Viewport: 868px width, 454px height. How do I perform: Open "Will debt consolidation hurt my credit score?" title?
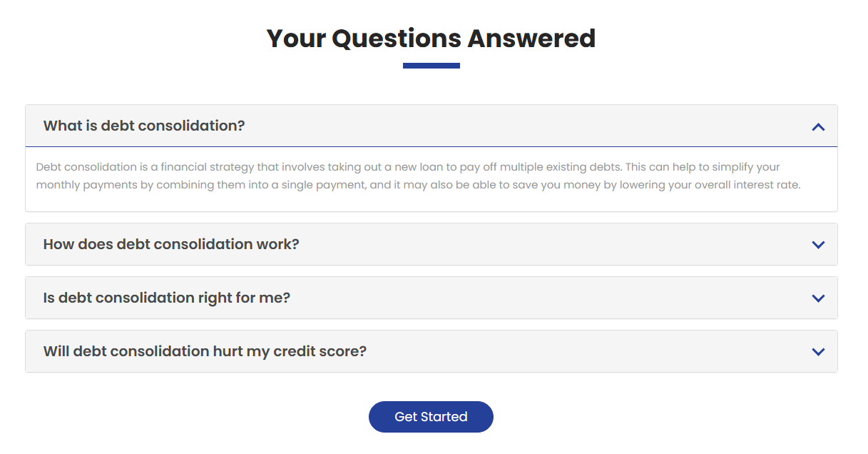205,351
